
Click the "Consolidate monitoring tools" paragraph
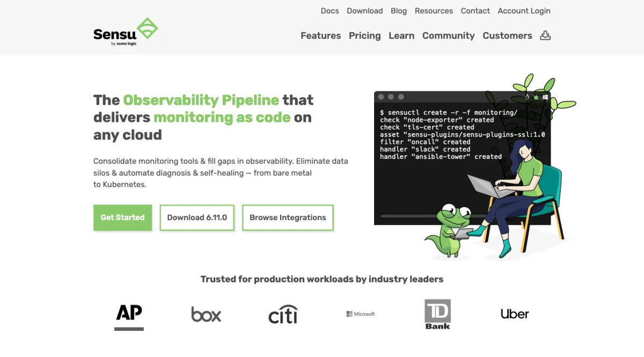pyautogui.click(x=221, y=172)
